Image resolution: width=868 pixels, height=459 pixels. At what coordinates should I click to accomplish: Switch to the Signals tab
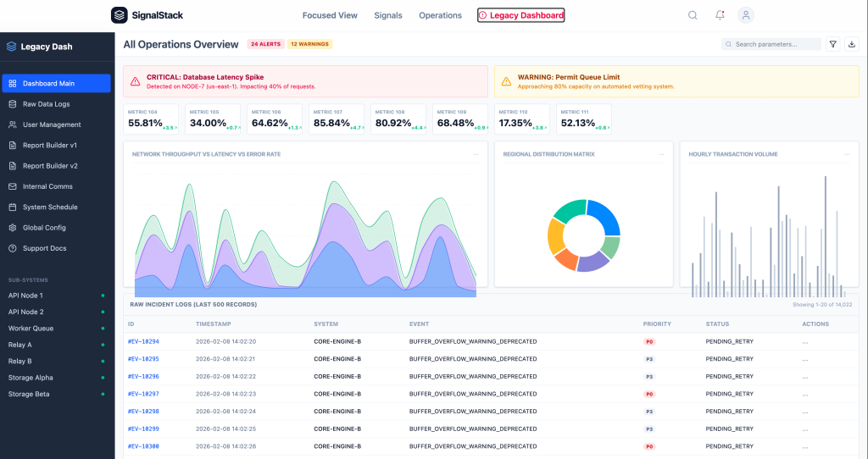[388, 15]
